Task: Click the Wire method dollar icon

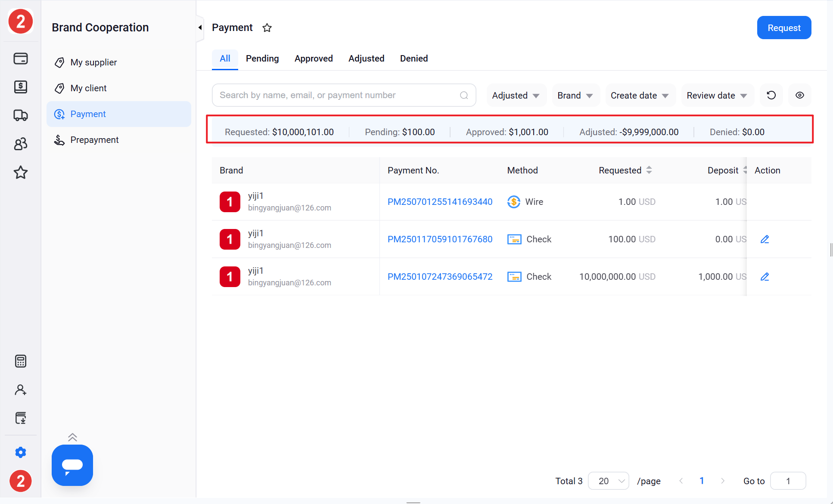Action: click(x=513, y=202)
